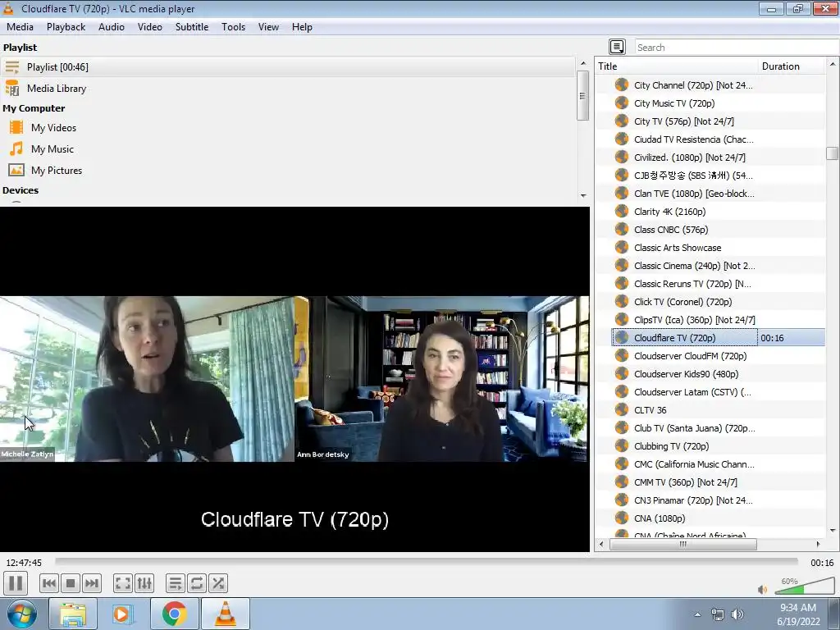This screenshot has width=840, height=630.
Task: Open Media Library in sidebar
Action: click(x=288, y=89)
